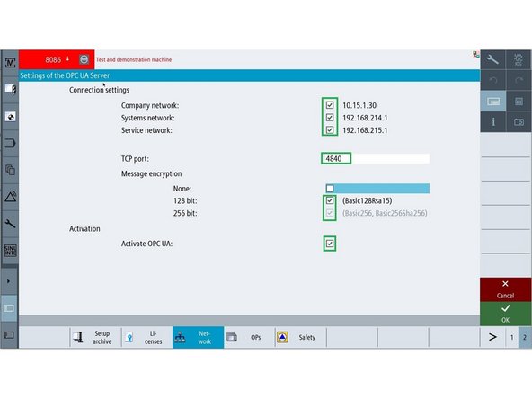
Task: Open the SINUMERIK Integrate sidebar icon
Action: (x=10, y=251)
